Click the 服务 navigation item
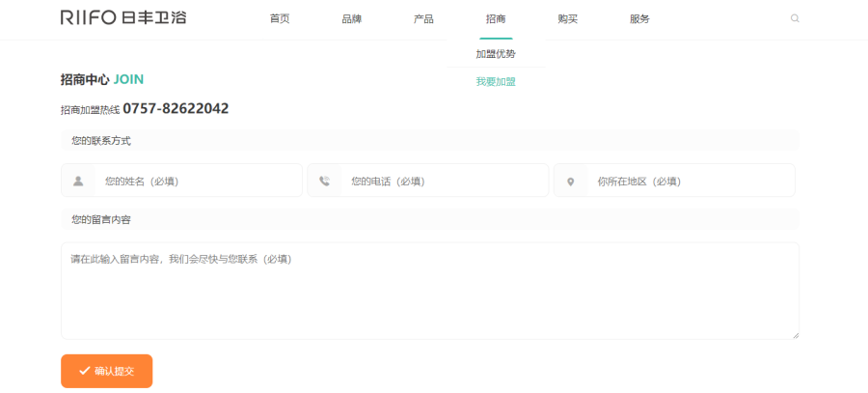Viewport: 868px width, 393px height. pos(639,19)
